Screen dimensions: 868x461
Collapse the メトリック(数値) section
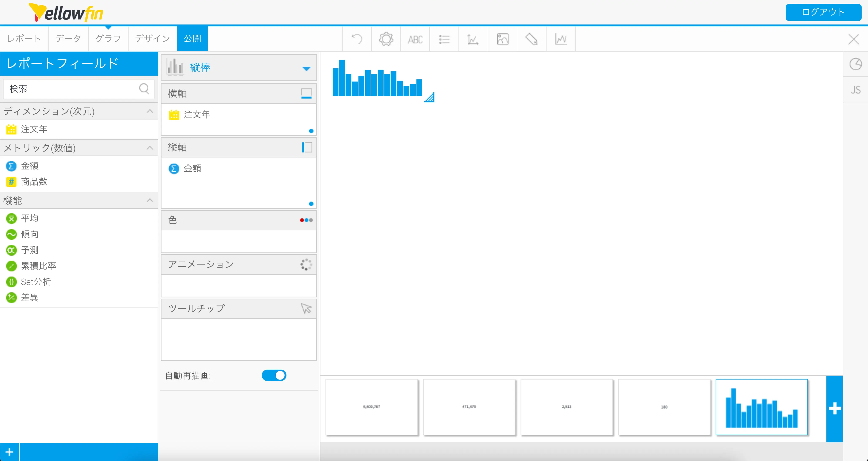click(x=150, y=148)
